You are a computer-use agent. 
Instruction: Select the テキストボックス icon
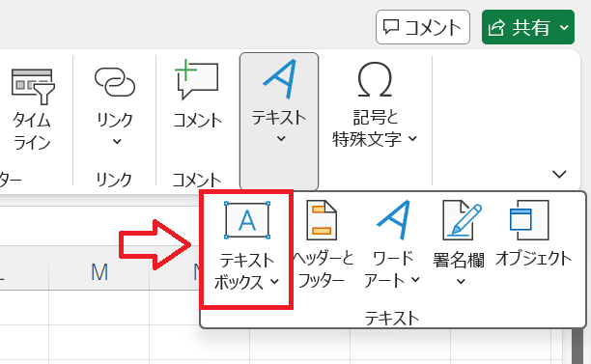(x=247, y=220)
